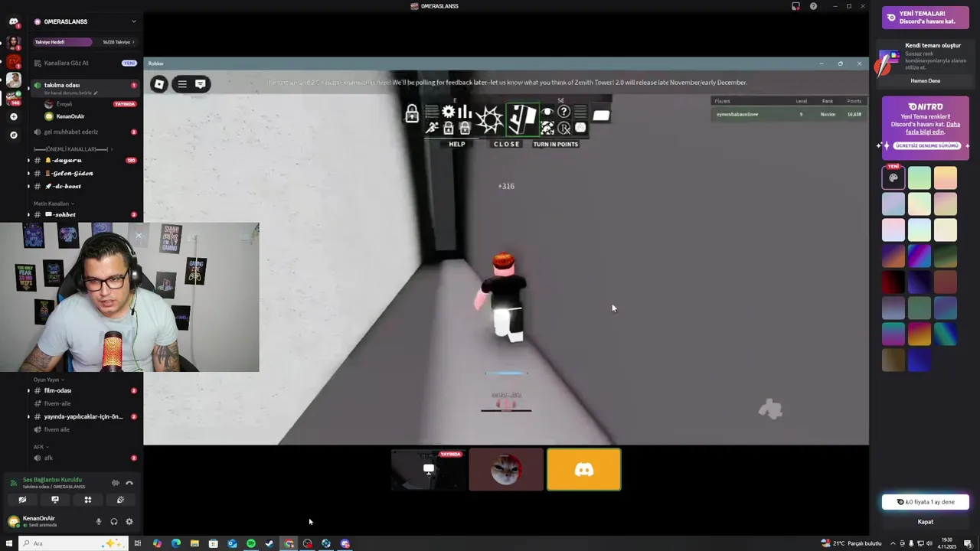Screen dimensions: 980x551
Task: Click the 1 ay dene Nitro offer button
Action: coord(925,502)
